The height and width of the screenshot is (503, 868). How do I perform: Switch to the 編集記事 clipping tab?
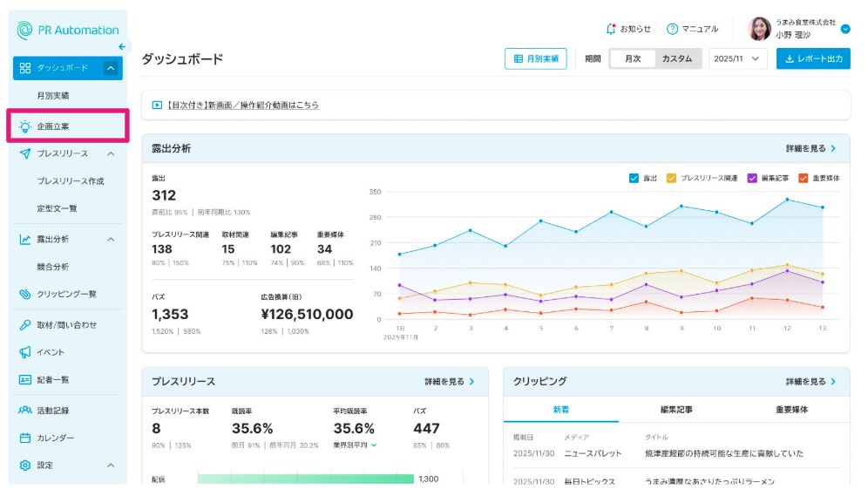tap(676, 410)
